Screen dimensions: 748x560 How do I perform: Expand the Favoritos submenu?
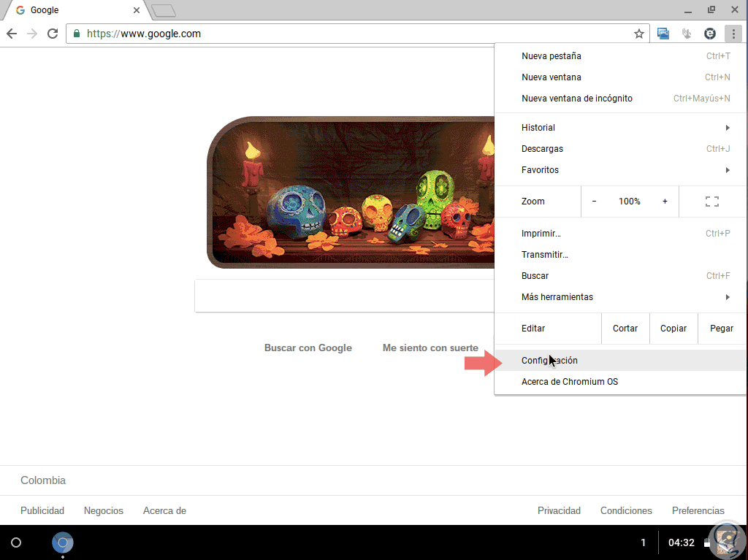[620, 170]
